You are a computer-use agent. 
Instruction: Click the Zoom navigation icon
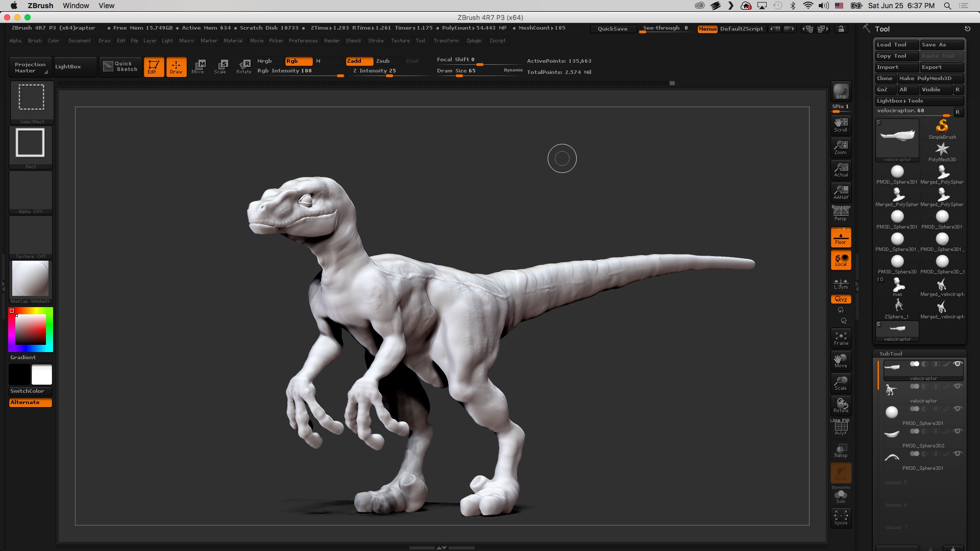841,147
